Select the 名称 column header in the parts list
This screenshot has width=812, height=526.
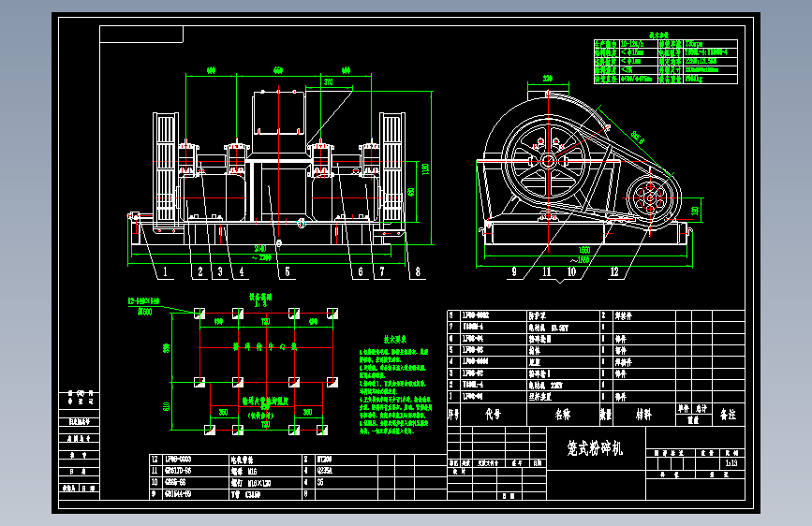pos(562,415)
